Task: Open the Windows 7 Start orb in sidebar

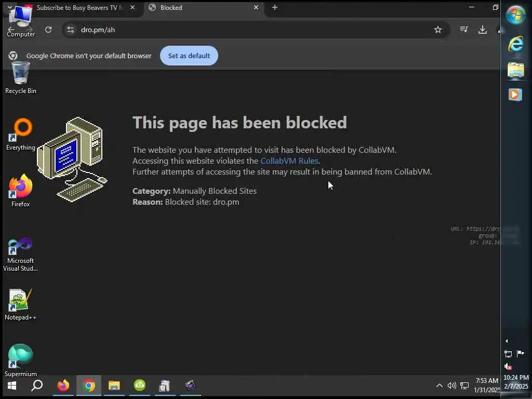Action: [x=516, y=15]
